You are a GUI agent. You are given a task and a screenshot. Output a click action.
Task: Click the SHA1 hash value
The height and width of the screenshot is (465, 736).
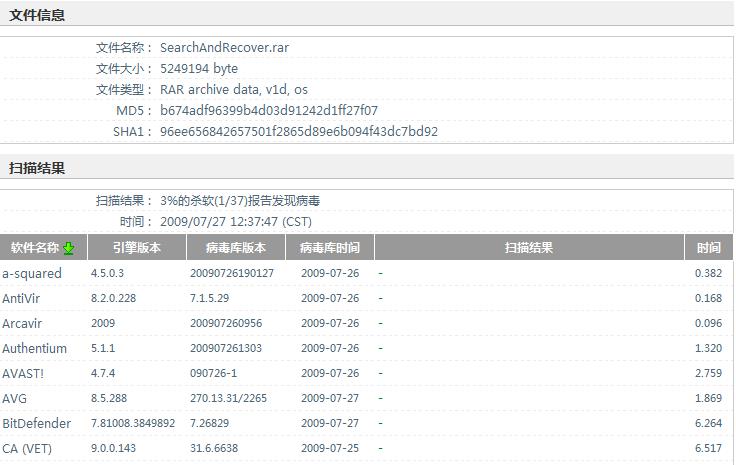tap(298, 131)
